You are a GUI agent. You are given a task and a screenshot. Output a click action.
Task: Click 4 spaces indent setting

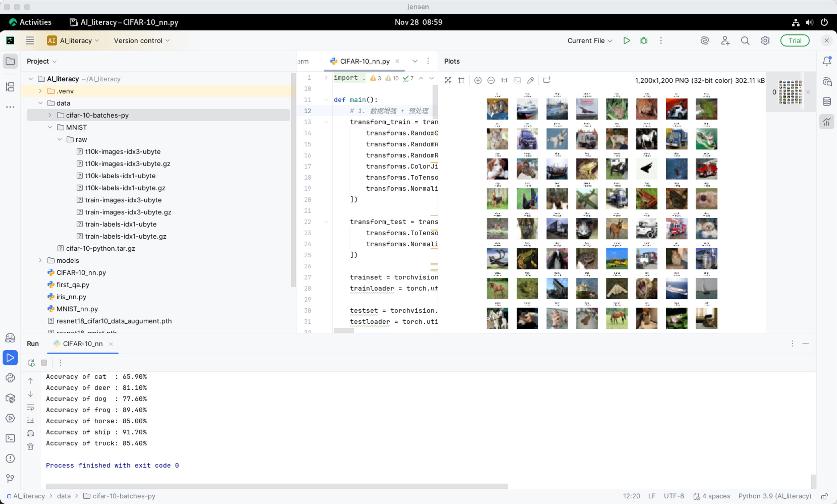(711, 496)
